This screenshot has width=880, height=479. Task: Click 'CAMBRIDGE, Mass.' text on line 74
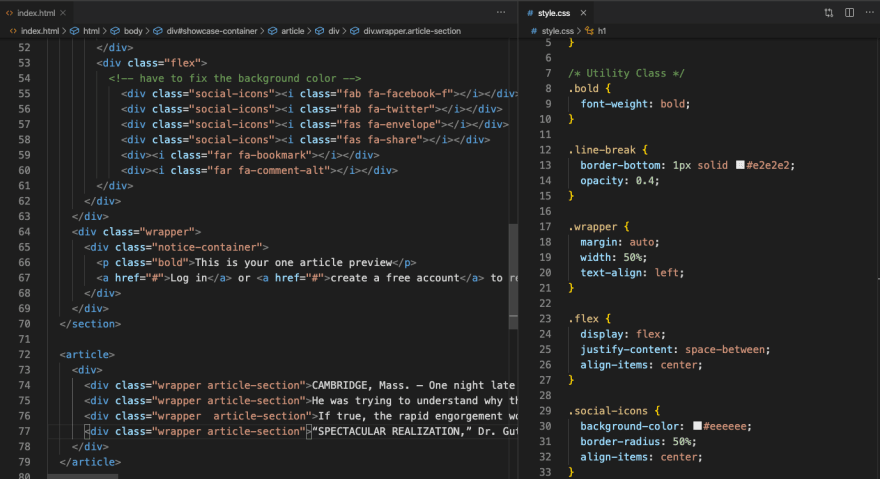(x=361, y=385)
